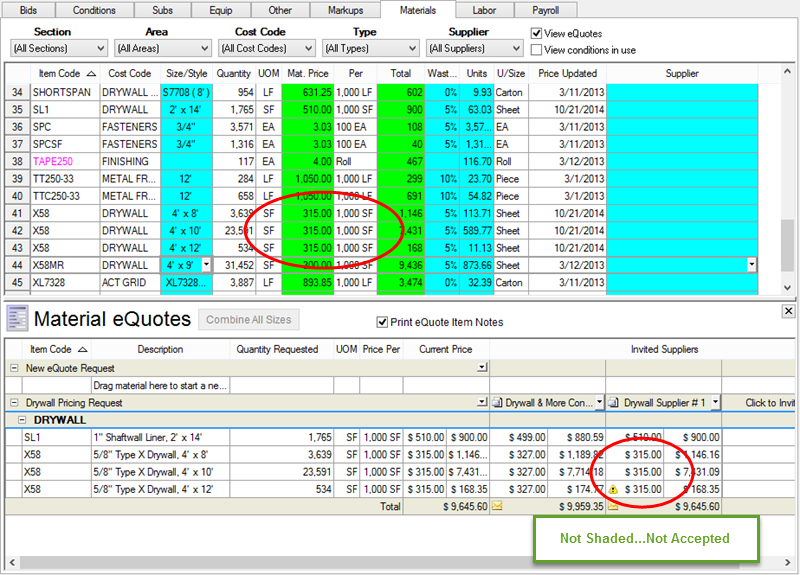Collapse the New eQuote Request group

coord(14,368)
